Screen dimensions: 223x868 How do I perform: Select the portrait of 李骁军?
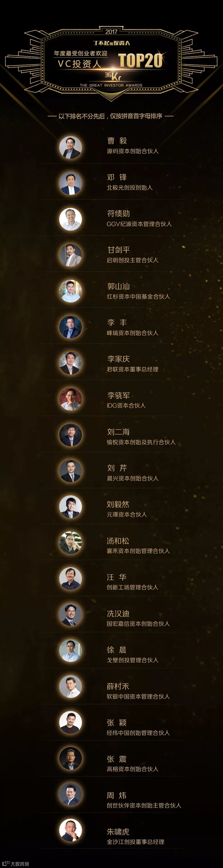(70, 399)
